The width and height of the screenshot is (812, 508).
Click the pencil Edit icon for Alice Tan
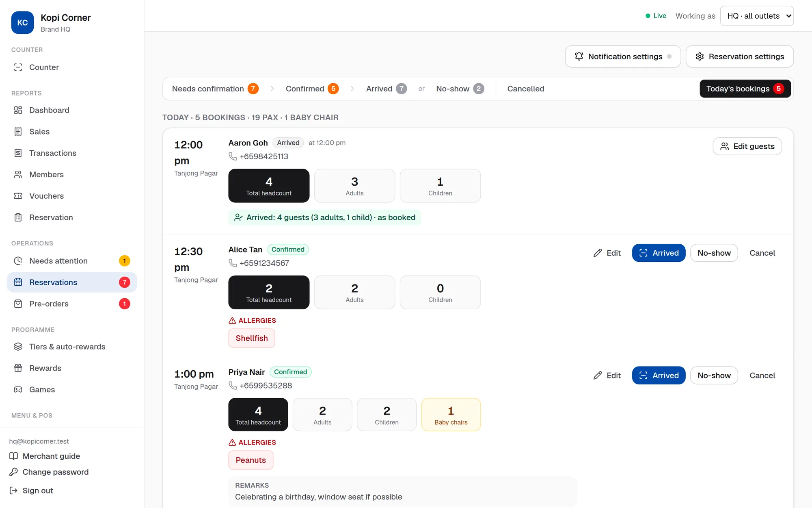[598, 253]
